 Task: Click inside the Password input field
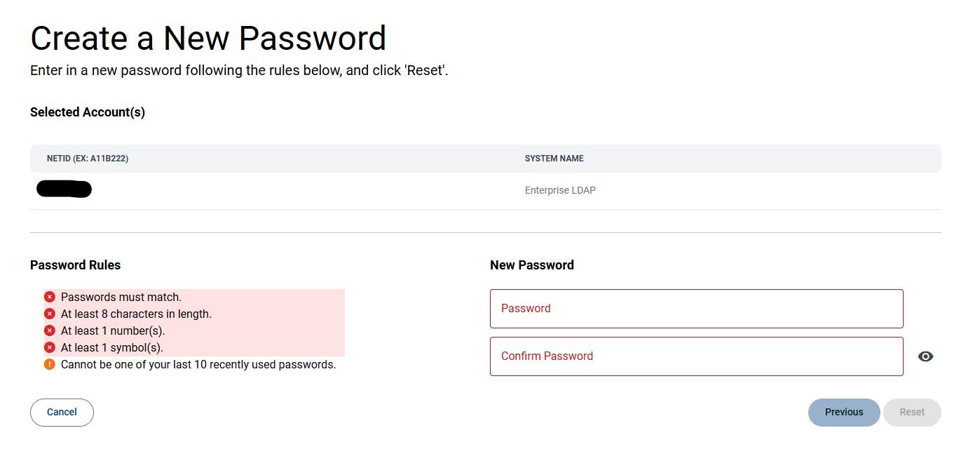point(696,309)
